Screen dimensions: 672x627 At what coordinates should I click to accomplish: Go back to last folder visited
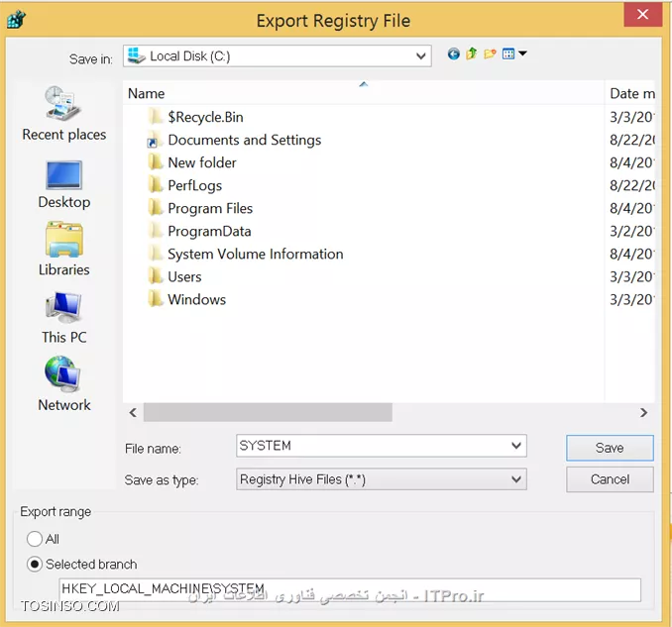pyautogui.click(x=453, y=53)
